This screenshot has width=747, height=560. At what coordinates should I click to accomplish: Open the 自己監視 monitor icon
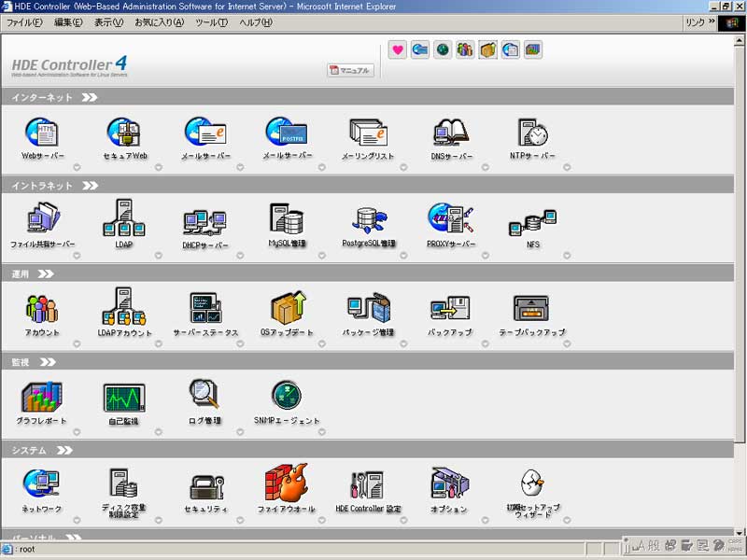point(124,398)
